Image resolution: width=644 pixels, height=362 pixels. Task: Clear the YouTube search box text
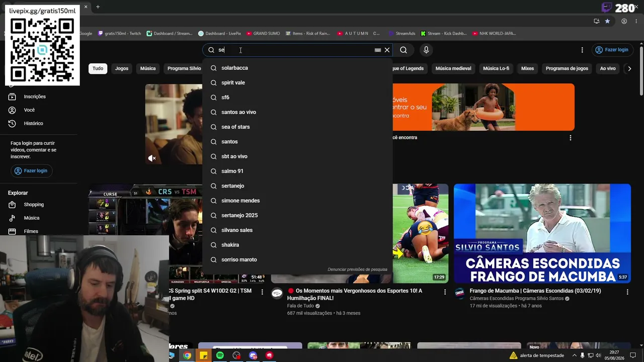tap(387, 50)
